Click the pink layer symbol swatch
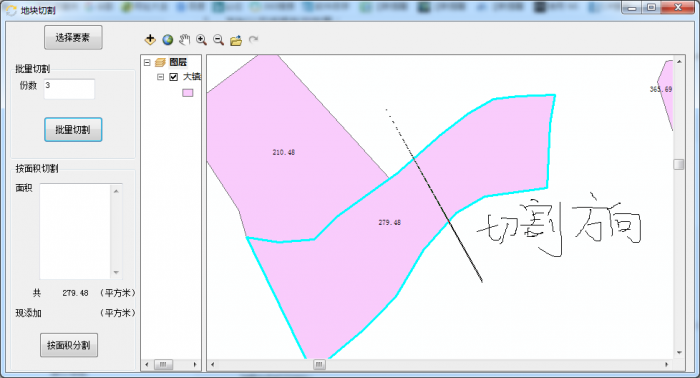 coord(188,93)
